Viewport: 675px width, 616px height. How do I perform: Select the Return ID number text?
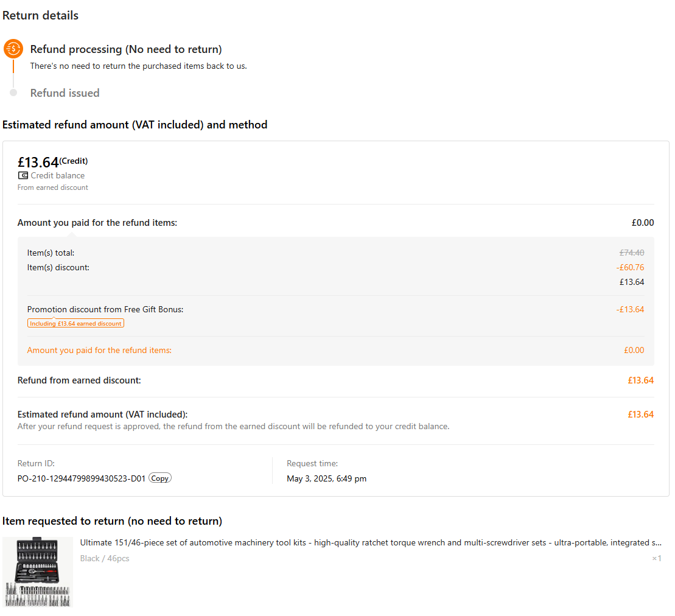tap(82, 478)
